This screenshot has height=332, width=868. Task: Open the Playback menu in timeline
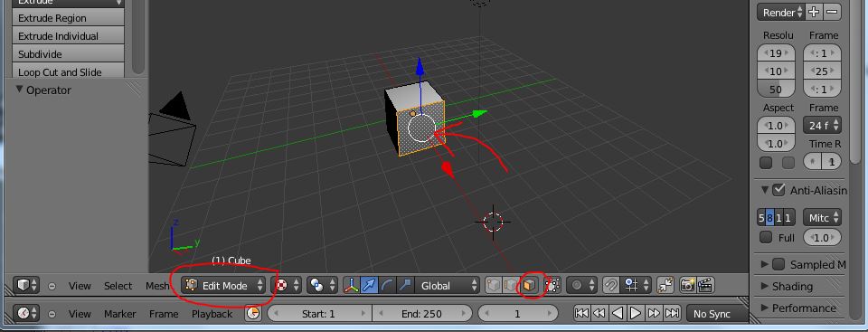212,314
